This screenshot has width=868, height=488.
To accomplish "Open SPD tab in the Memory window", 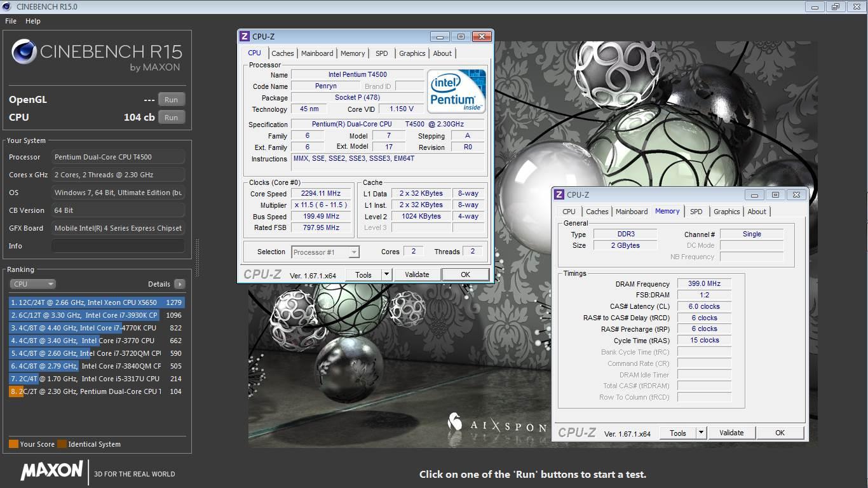I will 696,212.
